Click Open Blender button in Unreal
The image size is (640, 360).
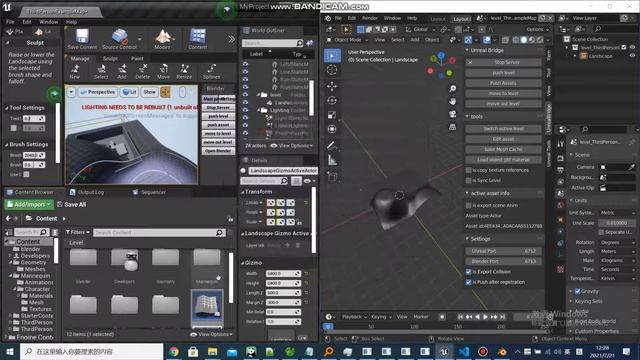click(x=218, y=151)
